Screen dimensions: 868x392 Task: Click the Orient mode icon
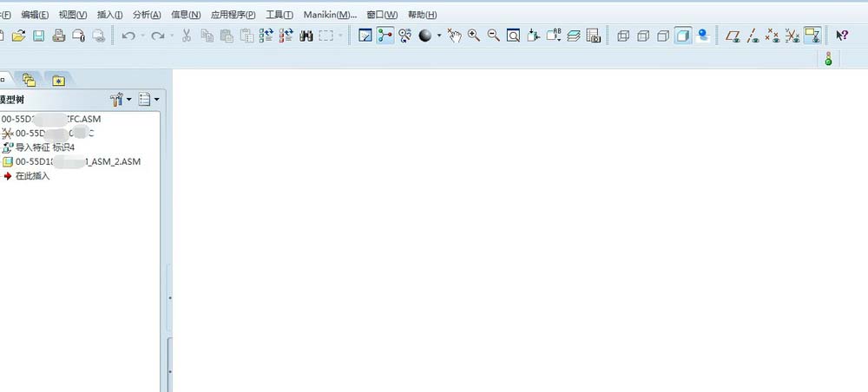click(405, 36)
